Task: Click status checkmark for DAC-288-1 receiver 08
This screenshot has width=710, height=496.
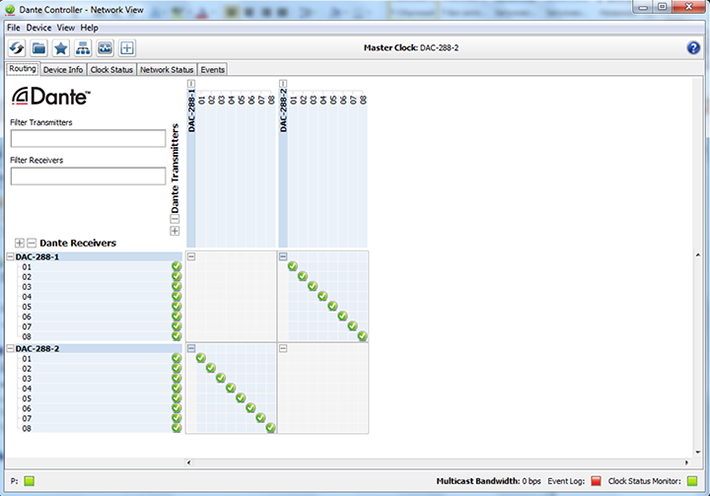Action: point(176,336)
